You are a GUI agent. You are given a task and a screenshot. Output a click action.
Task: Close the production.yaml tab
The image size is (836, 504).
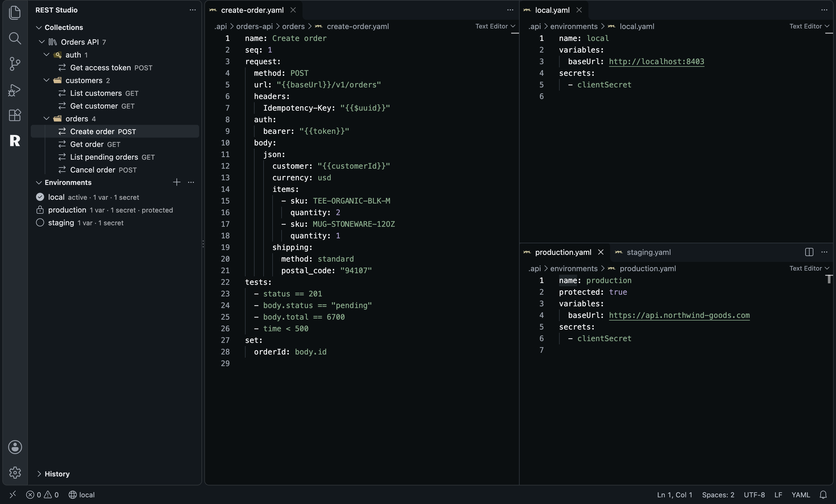pos(601,252)
